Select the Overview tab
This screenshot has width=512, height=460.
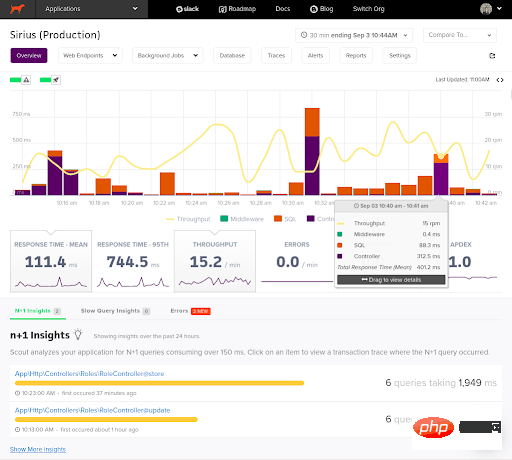pos(29,56)
